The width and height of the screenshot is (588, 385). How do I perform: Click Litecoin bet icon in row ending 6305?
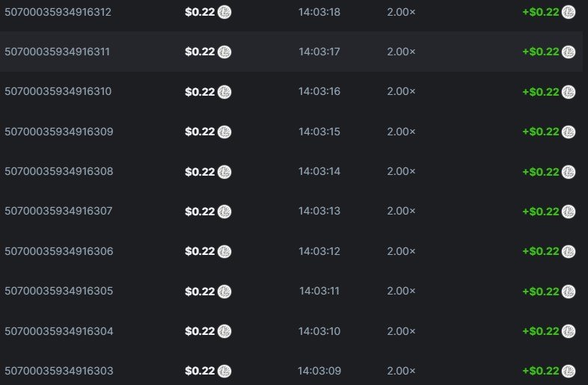click(224, 291)
